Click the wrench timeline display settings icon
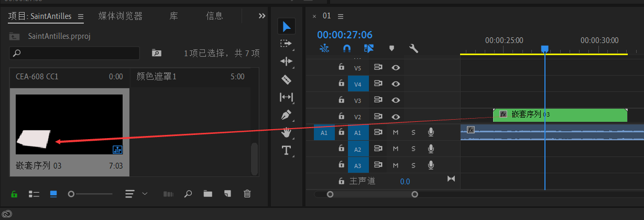The height and width of the screenshot is (220, 644). 413,48
